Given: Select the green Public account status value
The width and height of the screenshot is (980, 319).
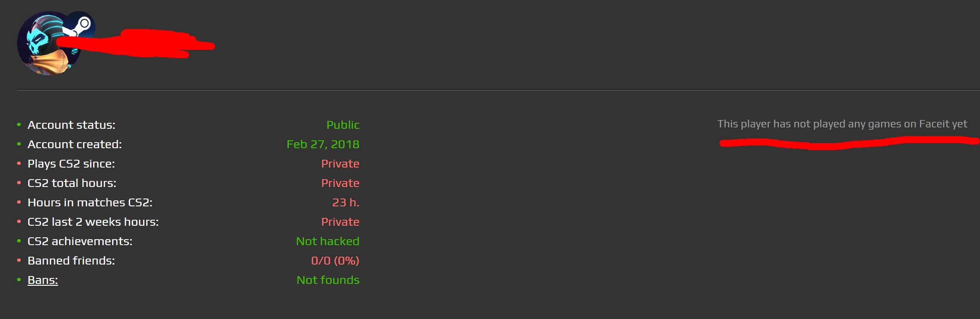Looking at the screenshot, I should [342, 125].
